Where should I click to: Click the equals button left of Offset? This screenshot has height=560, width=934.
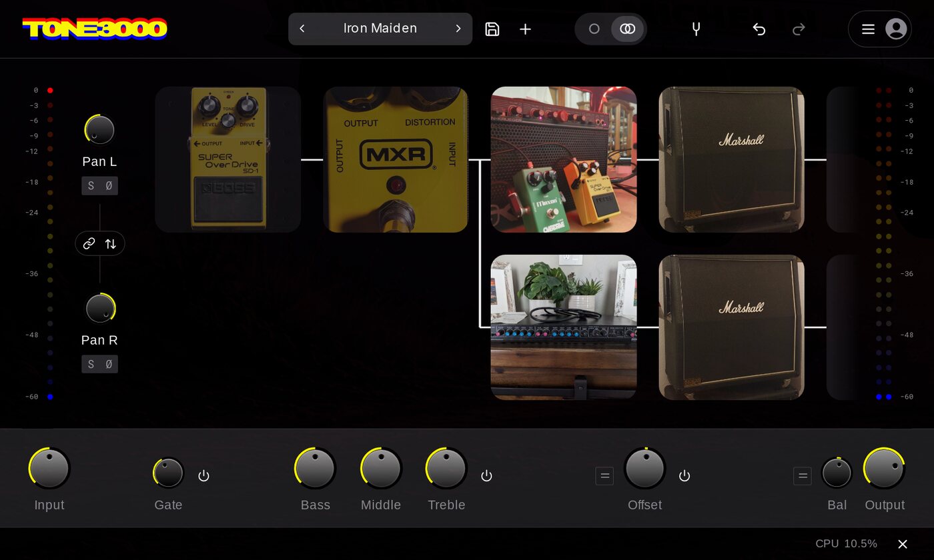pyautogui.click(x=604, y=476)
